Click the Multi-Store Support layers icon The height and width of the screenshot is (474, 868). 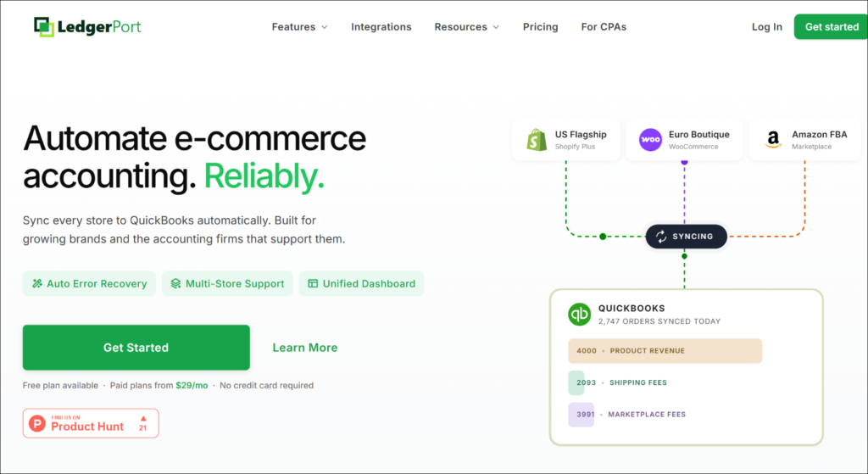coord(175,283)
